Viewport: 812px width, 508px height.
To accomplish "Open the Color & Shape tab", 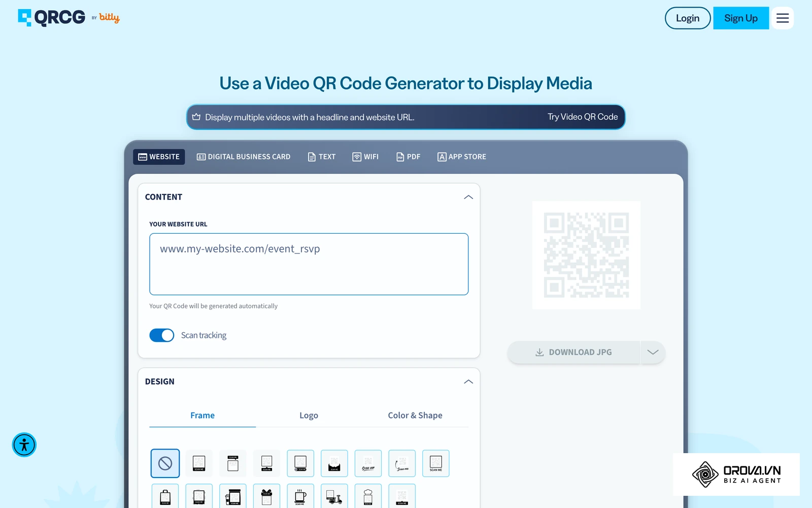I will click(x=415, y=416).
